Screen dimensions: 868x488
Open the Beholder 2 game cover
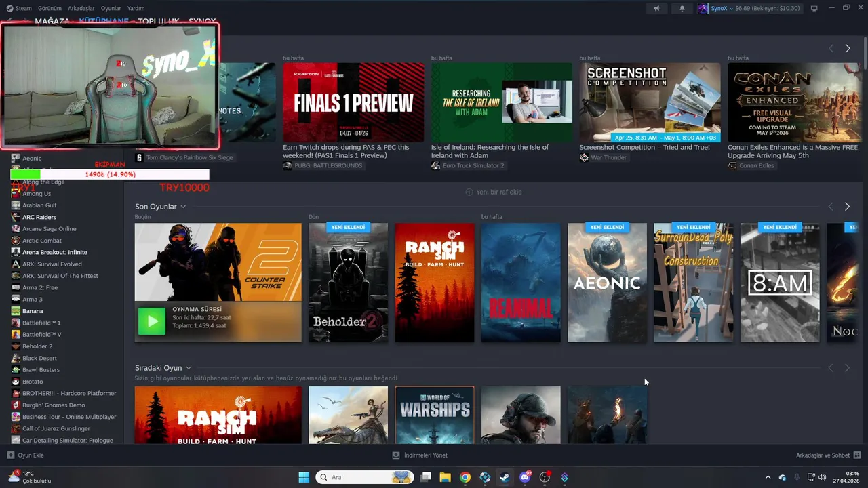(349, 283)
